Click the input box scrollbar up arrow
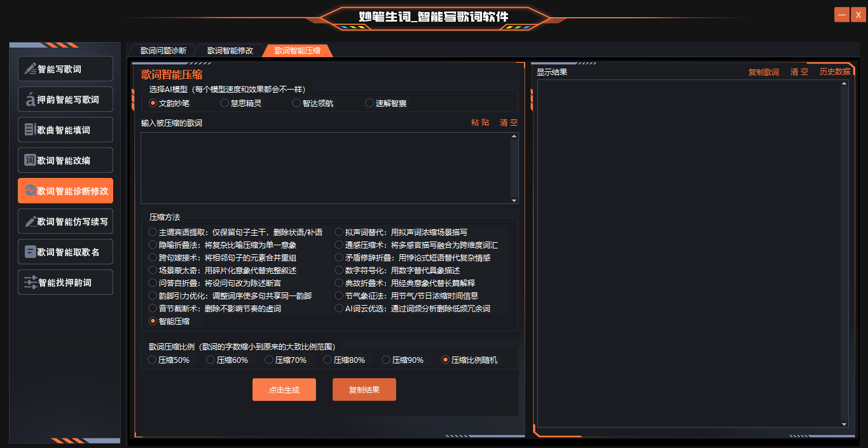This screenshot has height=448, width=868. click(514, 137)
